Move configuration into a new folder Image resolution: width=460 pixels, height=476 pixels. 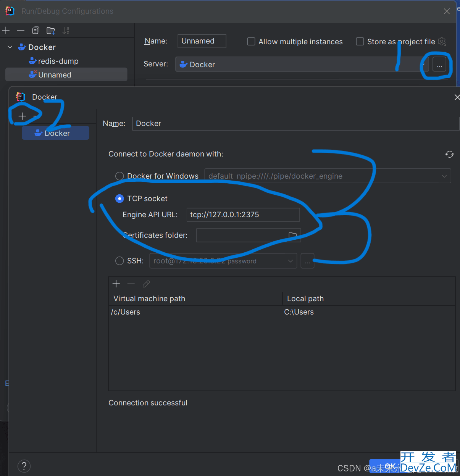coord(51,31)
